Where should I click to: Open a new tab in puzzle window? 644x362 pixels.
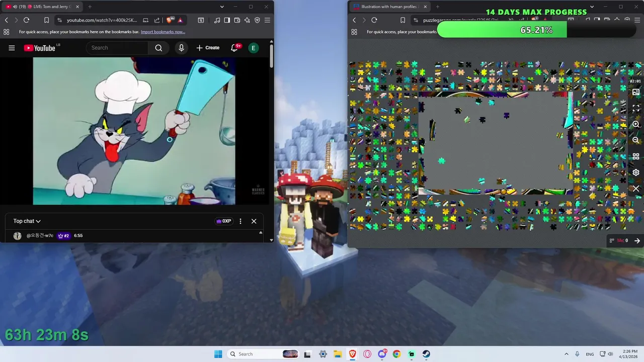coord(437,7)
